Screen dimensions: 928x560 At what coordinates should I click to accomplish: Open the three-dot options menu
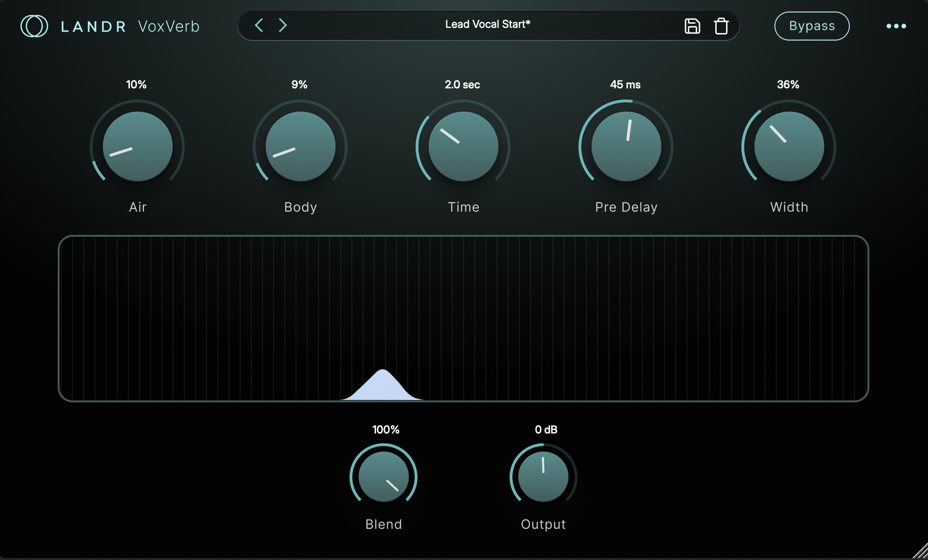click(896, 26)
